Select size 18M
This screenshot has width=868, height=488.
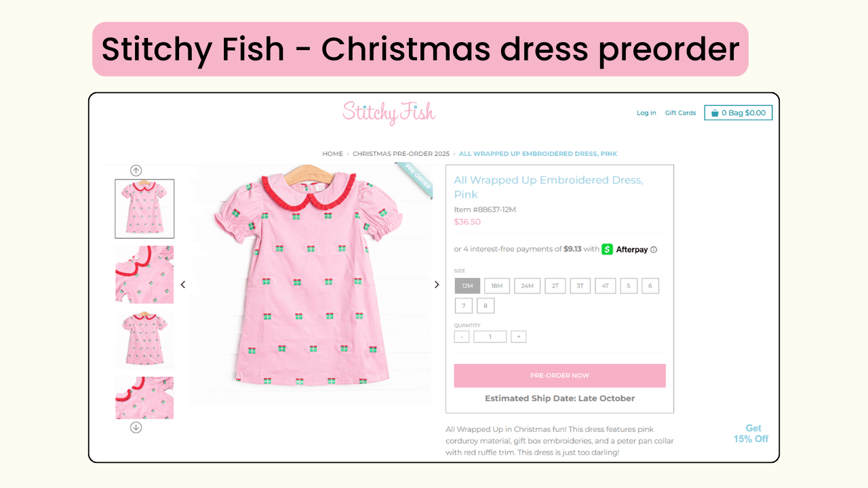click(497, 286)
